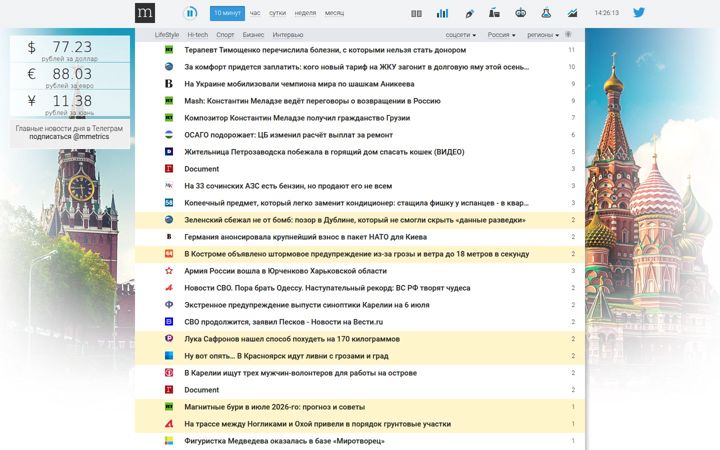Click the 14:26:13 clock display
Image resolution: width=720 pixels, height=450 pixels.
[607, 13]
